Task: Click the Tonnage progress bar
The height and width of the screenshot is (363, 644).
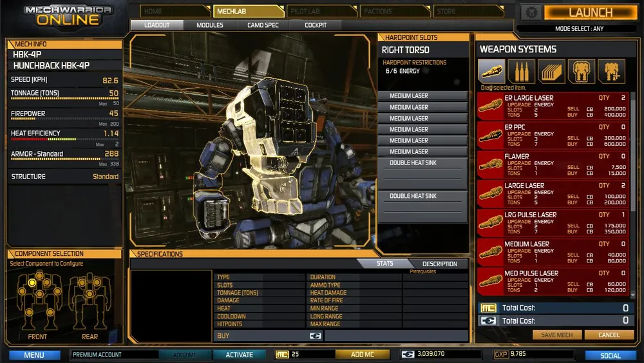Action: 64,99
